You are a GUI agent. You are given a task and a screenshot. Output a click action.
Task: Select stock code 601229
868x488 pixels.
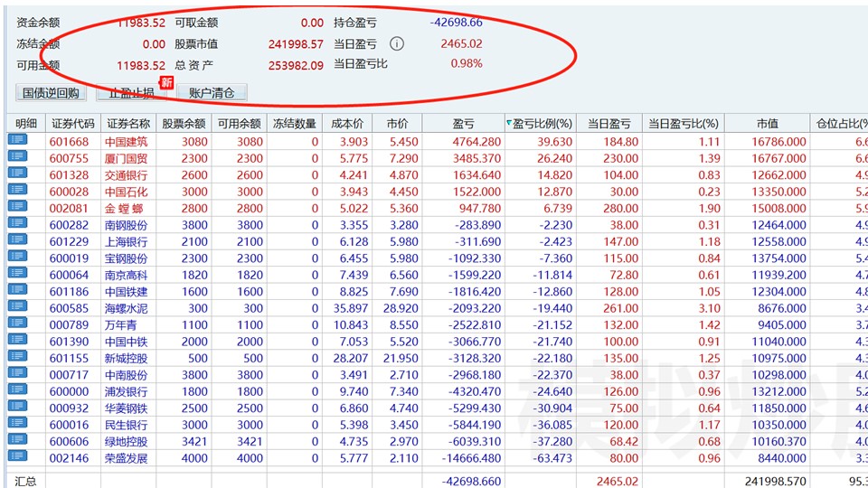click(69, 242)
